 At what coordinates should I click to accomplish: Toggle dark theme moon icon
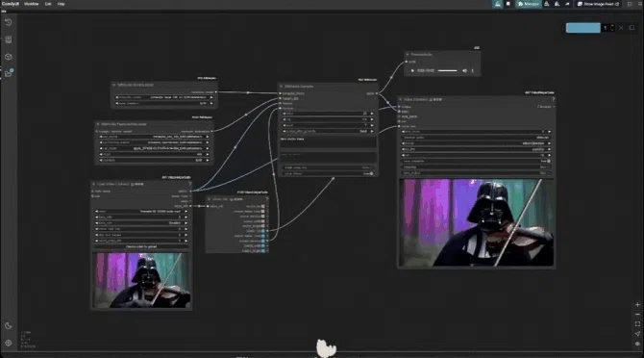[9, 326]
